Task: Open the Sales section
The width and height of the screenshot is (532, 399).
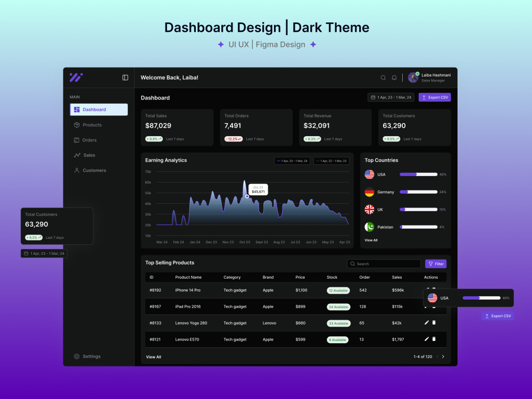Action: pos(85,155)
